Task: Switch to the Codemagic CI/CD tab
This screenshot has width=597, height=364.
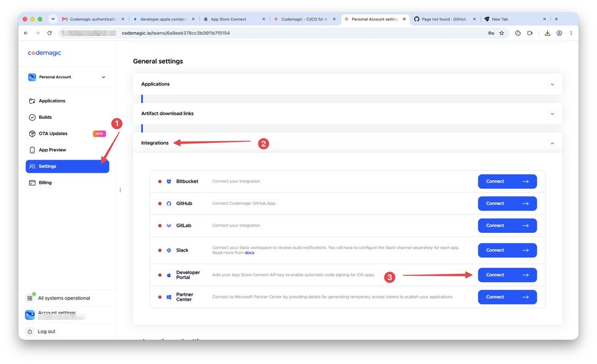Action: point(304,19)
